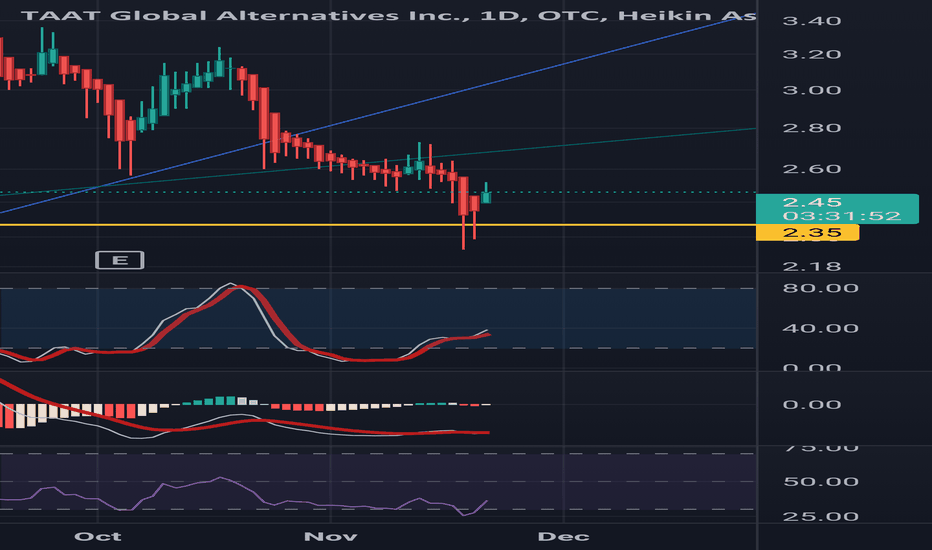Click the 3.40 price axis label
The height and width of the screenshot is (550, 932).
point(812,21)
